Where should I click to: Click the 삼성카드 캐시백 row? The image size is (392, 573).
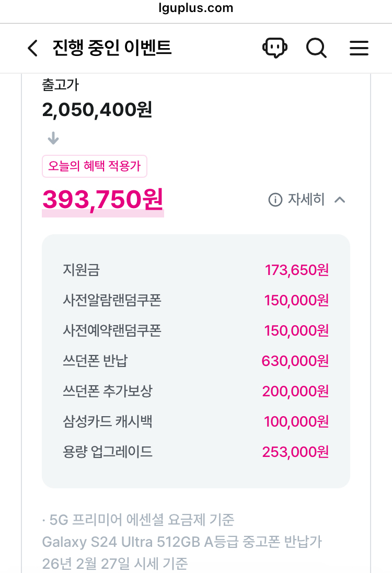pyautogui.click(x=195, y=421)
